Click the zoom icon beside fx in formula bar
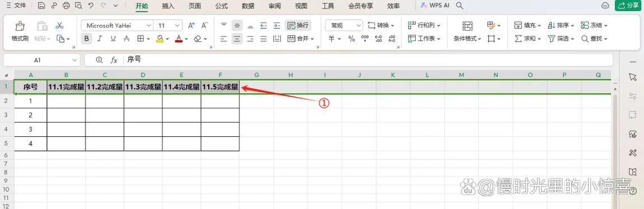The width and height of the screenshot is (644, 209). [100, 60]
